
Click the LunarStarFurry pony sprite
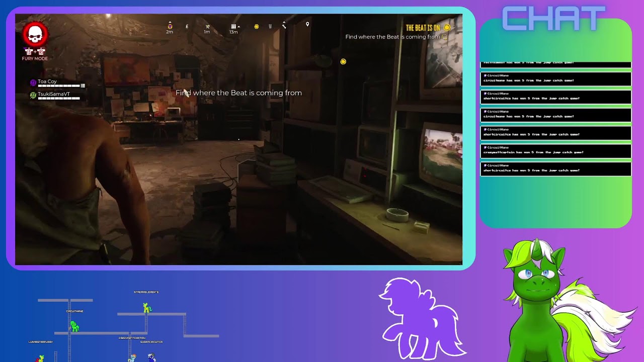pyautogui.click(x=40, y=358)
